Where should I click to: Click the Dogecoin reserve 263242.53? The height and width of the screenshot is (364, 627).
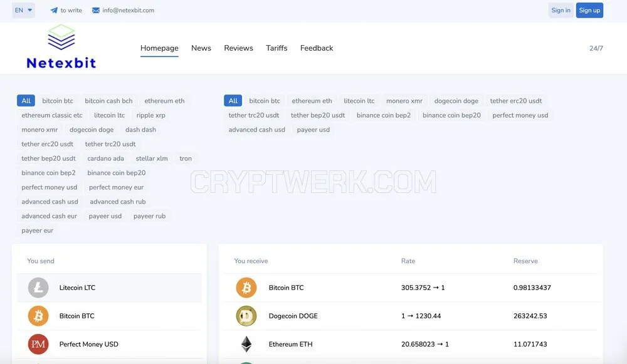pyautogui.click(x=530, y=316)
